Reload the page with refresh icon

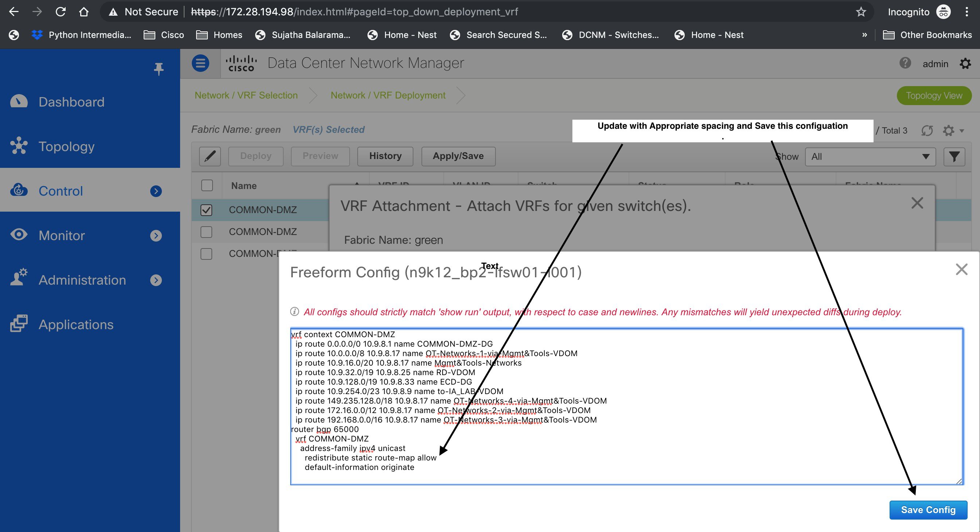pyautogui.click(x=61, y=12)
